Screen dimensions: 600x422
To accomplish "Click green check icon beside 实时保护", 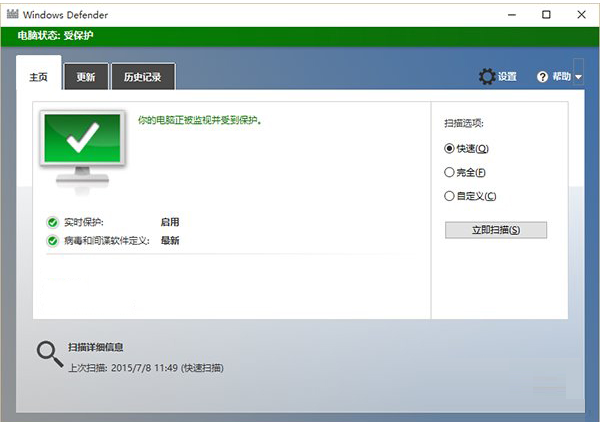I will coord(52,222).
